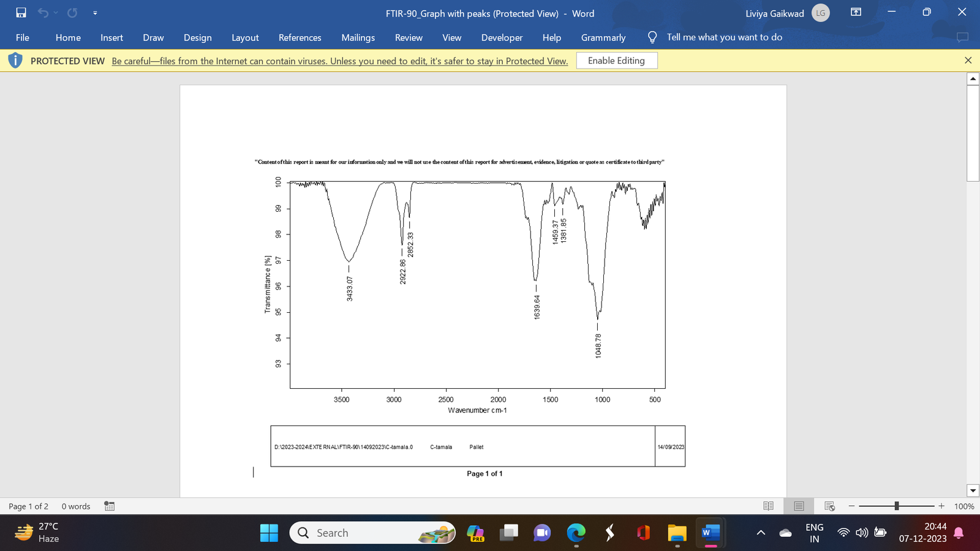Click the Enable Editing button

click(617, 61)
